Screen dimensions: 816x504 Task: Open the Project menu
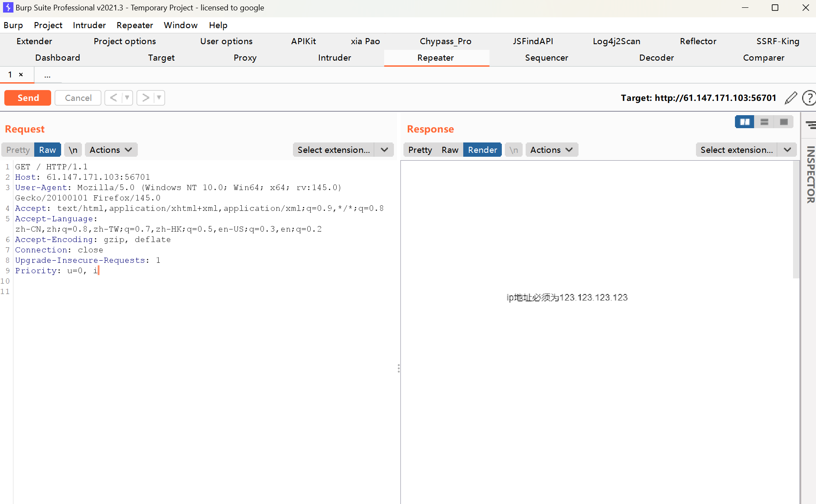[x=48, y=25]
